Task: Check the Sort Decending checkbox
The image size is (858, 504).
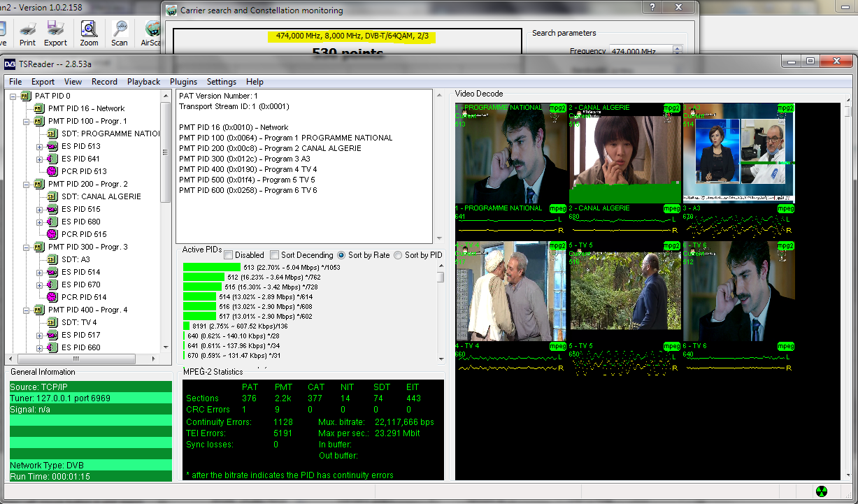Action: point(275,255)
